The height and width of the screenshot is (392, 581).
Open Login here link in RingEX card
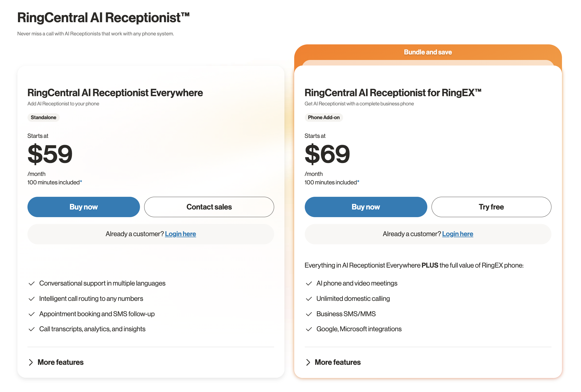point(458,234)
